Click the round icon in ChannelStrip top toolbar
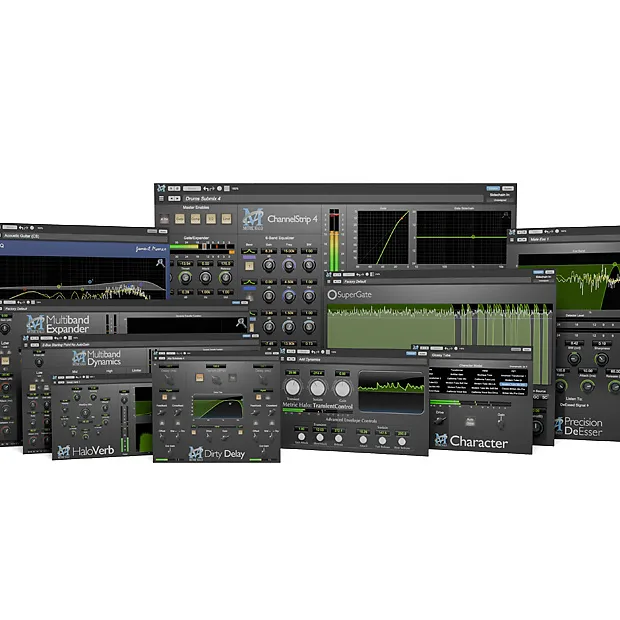 pos(219,189)
